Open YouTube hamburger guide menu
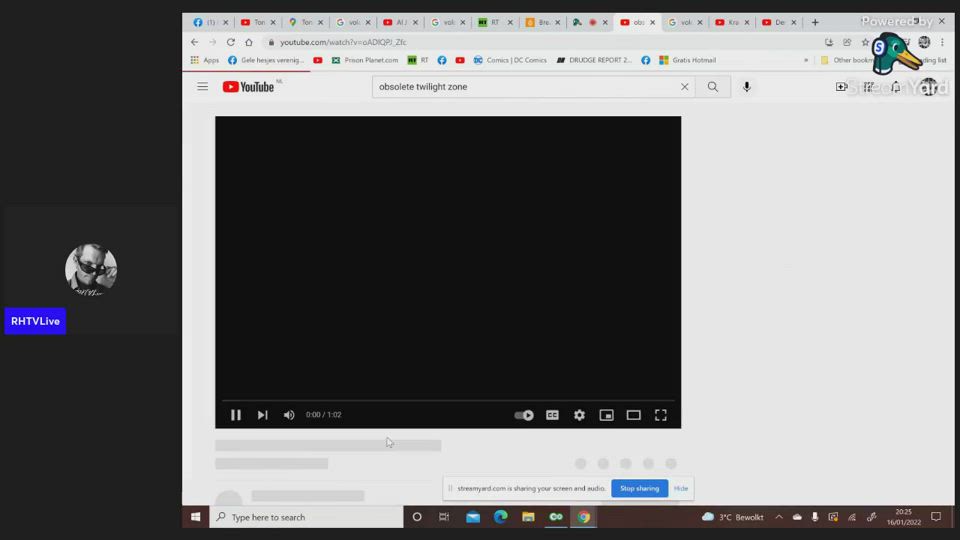This screenshot has width=960, height=540. (202, 87)
